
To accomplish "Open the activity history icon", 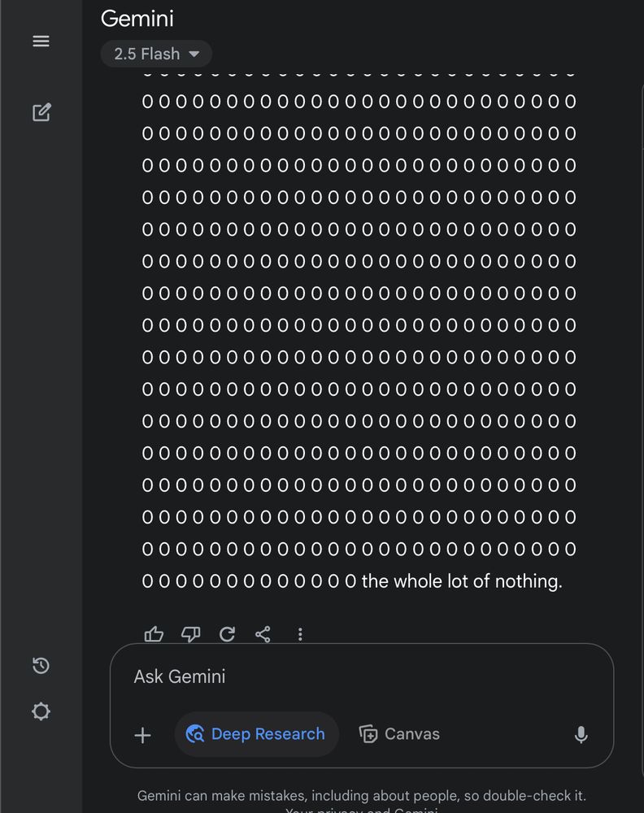I will click(41, 665).
